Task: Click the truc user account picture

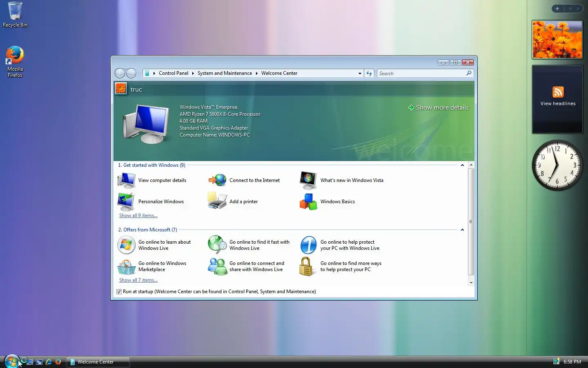Action: [x=121, y=88]
